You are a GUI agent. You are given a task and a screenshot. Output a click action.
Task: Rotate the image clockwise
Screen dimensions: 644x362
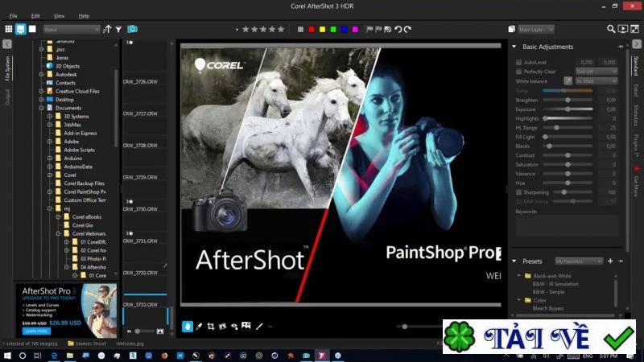click(407, 29)
